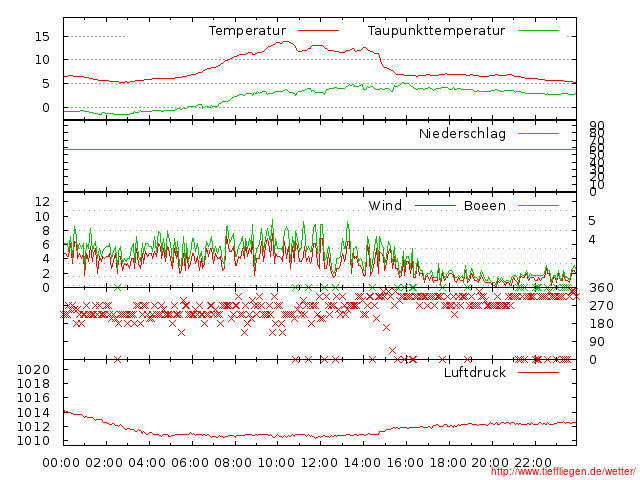Click the 16:00 time axis label
Screen dimensions: 640x480
click(x=405, y=463)
